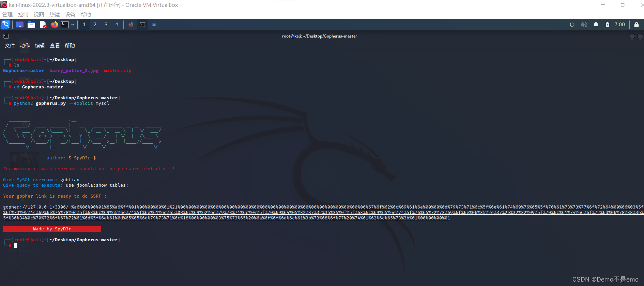644x286 pixels.
Task: Open the VirtualBox 帮助 menu
Action: (x=86, y=15)
